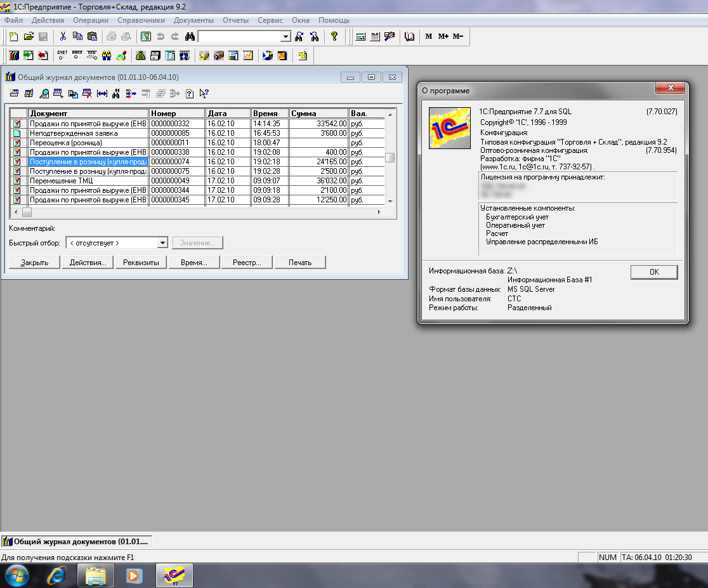The image size is (708, 588).
Task: Click the Copy icon in main toolbar
Action: point(77,37)
